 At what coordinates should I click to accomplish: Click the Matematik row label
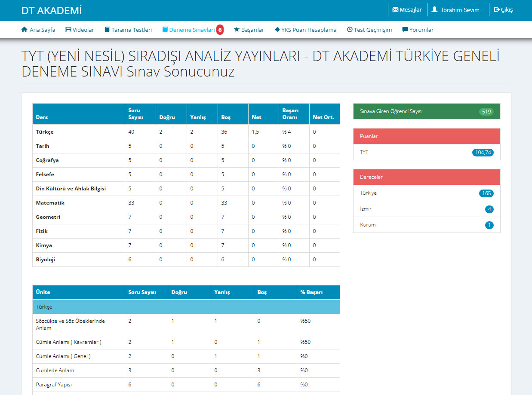50,203
